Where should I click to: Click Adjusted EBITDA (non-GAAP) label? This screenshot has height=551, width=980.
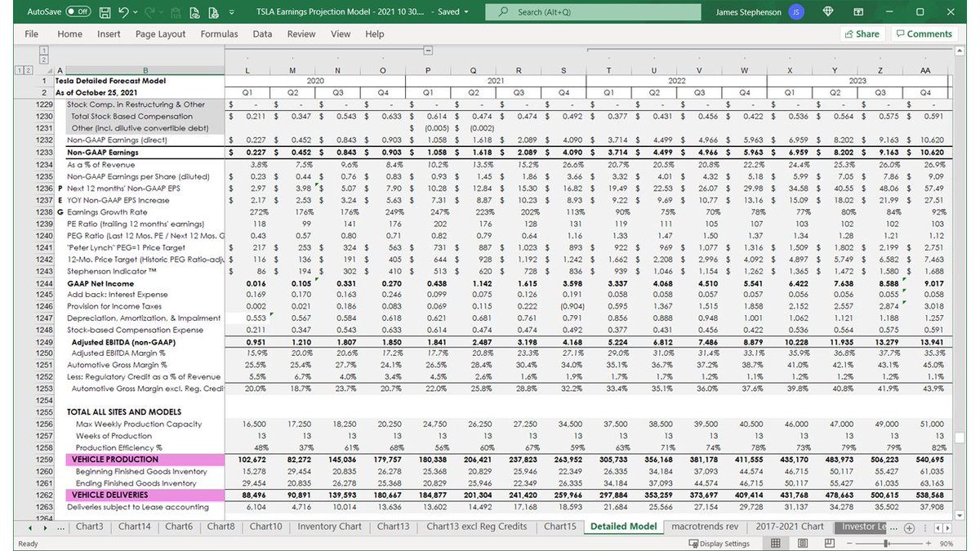[x=123, y=342]
